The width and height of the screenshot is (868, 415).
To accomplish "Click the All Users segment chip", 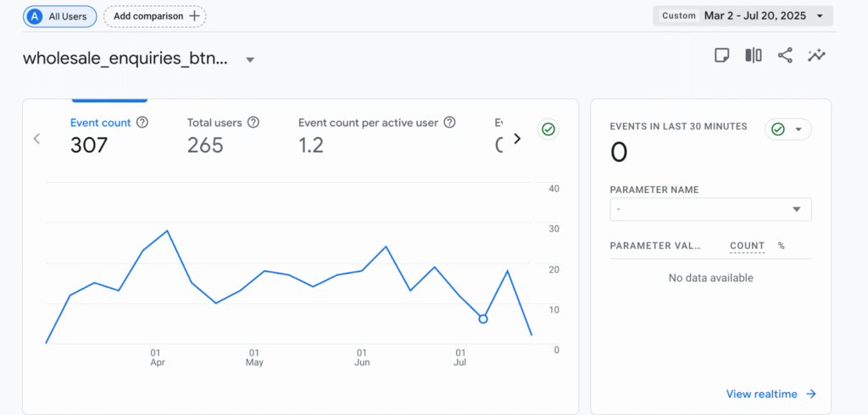I will [x=60, y=17].
